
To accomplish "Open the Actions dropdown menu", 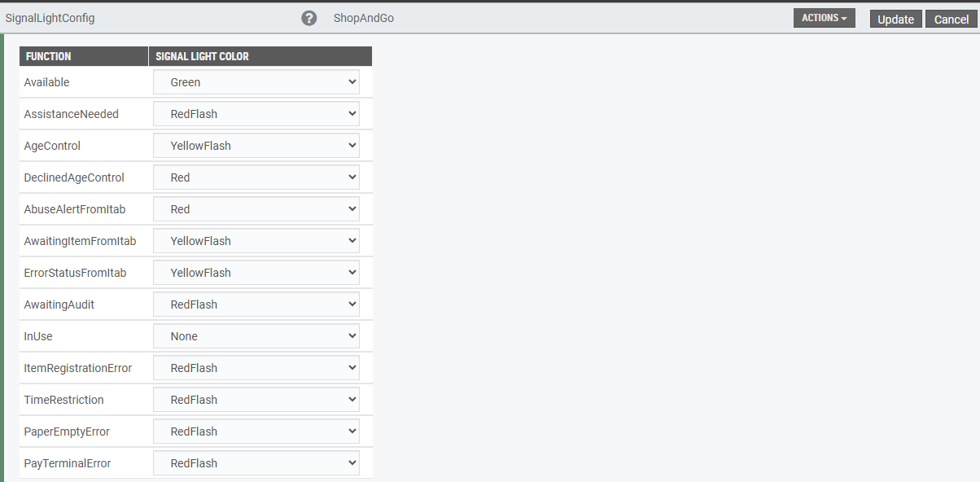I will (824, 18).
